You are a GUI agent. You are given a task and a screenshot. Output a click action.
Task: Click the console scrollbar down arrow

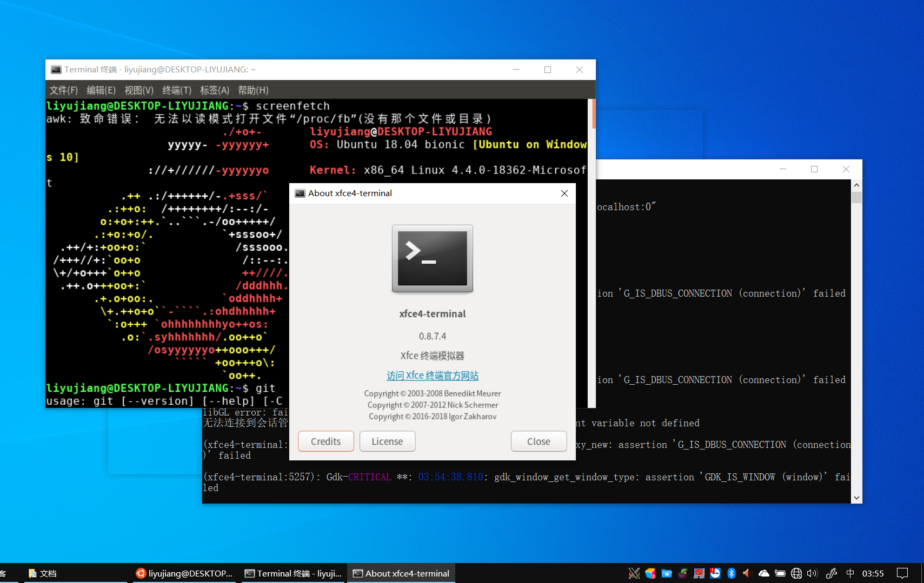[856, 498]
